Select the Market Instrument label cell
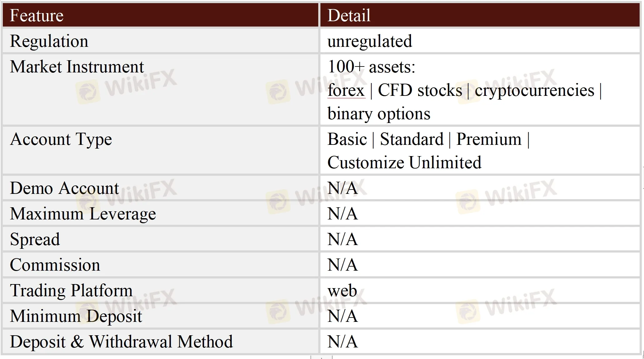The width and height of the screenshot is (644, 359). (77, 67)
